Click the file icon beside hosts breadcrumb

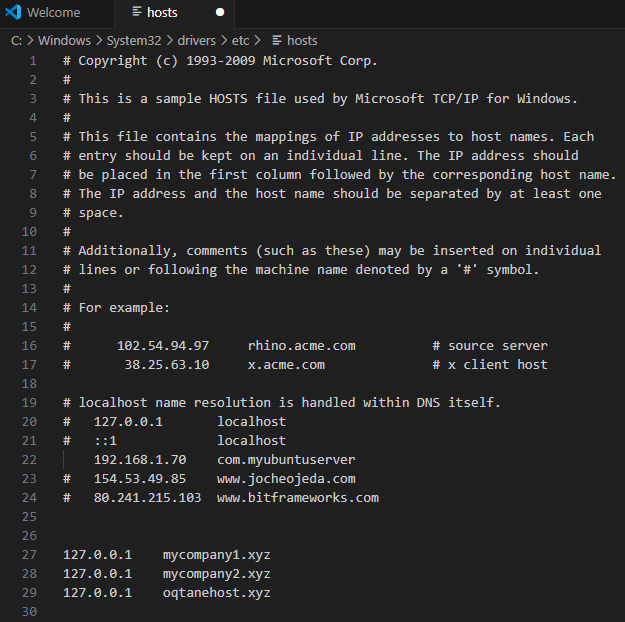(276, 41)
